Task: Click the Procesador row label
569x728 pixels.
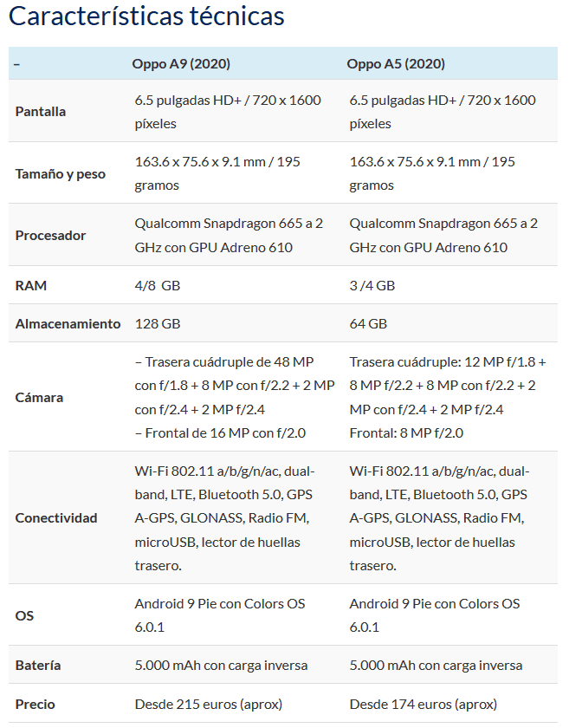Action: 50,236
